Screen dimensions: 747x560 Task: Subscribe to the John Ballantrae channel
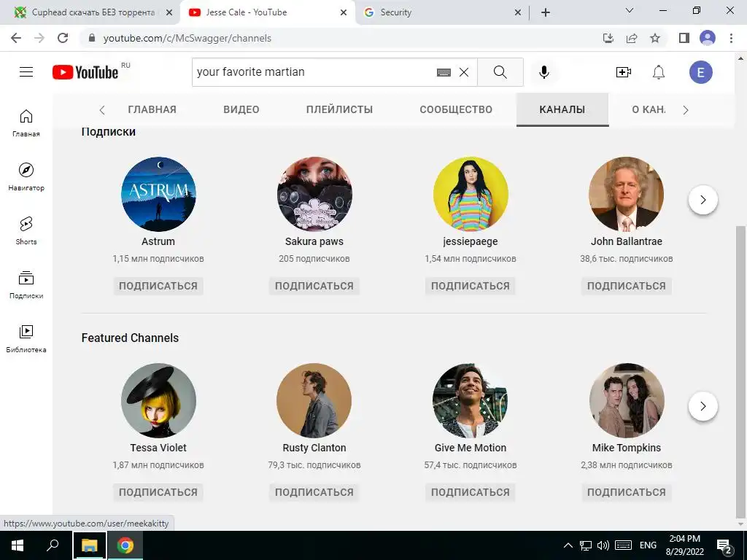(x=627, y=286)
